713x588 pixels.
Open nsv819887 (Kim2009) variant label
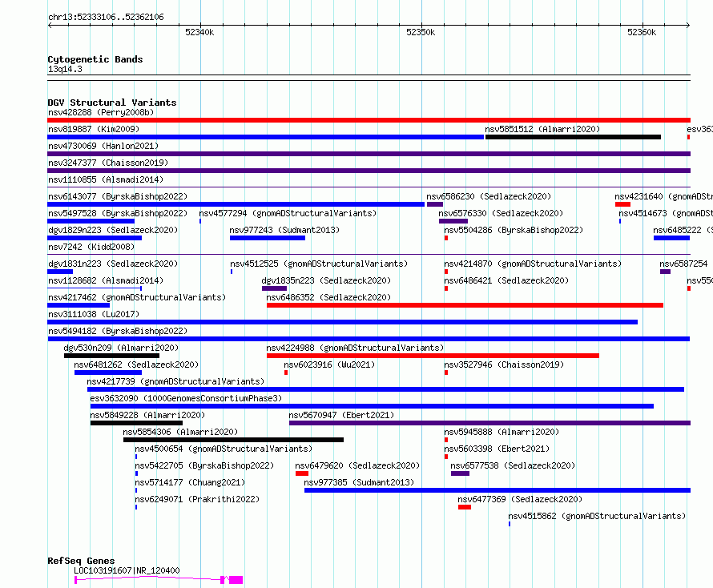click(x=94, y=129)
